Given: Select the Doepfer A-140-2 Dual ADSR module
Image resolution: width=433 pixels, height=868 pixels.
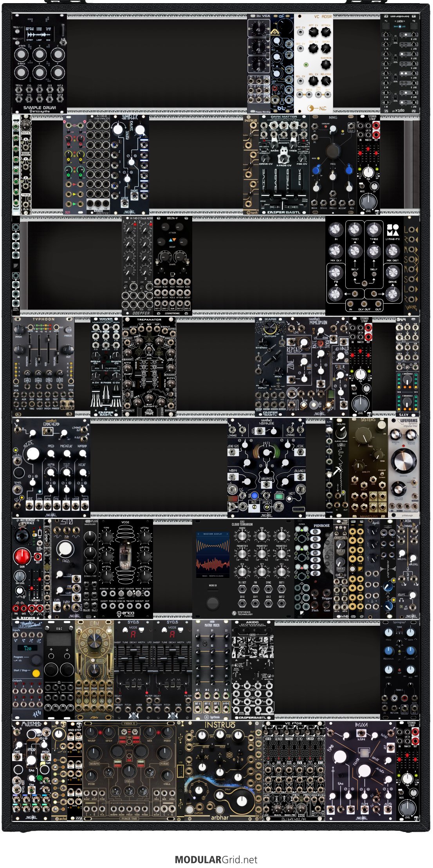Looking at the screenshot, I should (137, 266).
